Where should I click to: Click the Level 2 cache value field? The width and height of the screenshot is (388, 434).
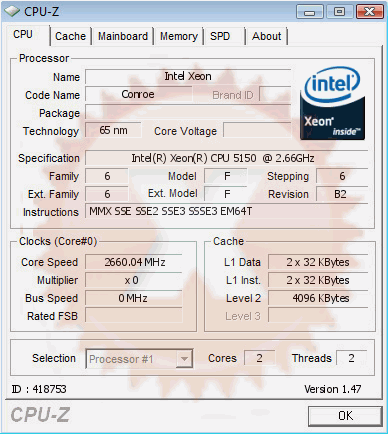(x=318, y=298)
